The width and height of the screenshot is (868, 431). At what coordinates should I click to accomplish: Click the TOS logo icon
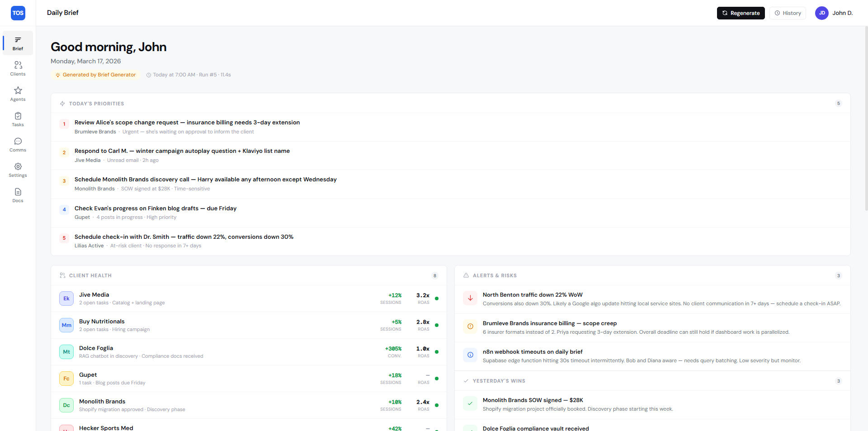(18, 13)
